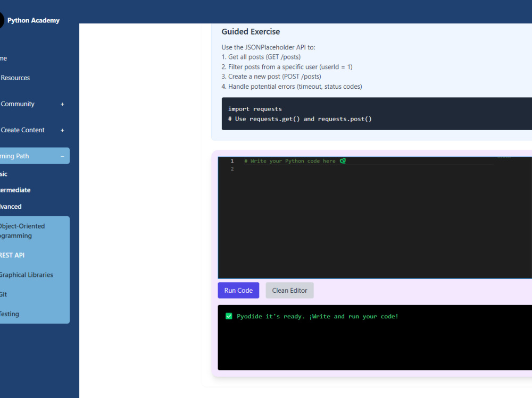This screenshot has width=532, height=398.
Task: Click the Clean Editor button
Action: tap(289, 291)
